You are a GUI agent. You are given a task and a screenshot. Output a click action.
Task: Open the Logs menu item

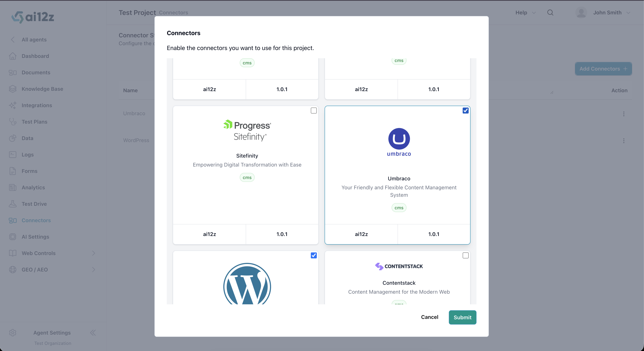pos(27,155)
